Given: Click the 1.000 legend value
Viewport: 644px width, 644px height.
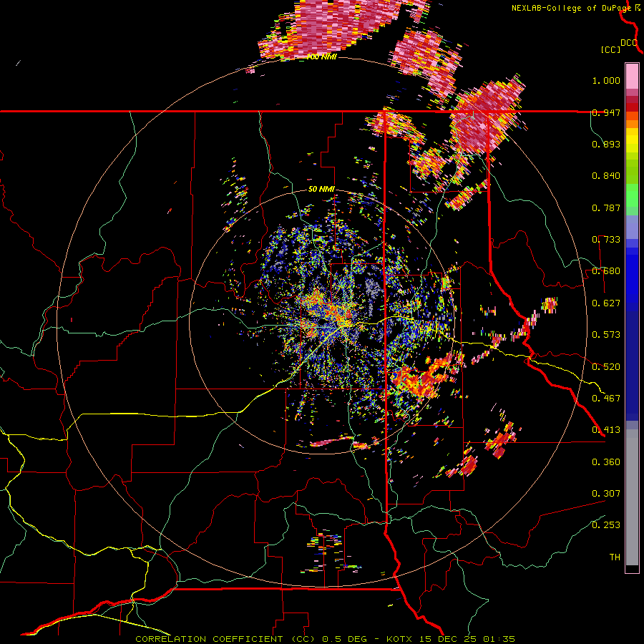Looking at the screenshot, I should [606, 80].
